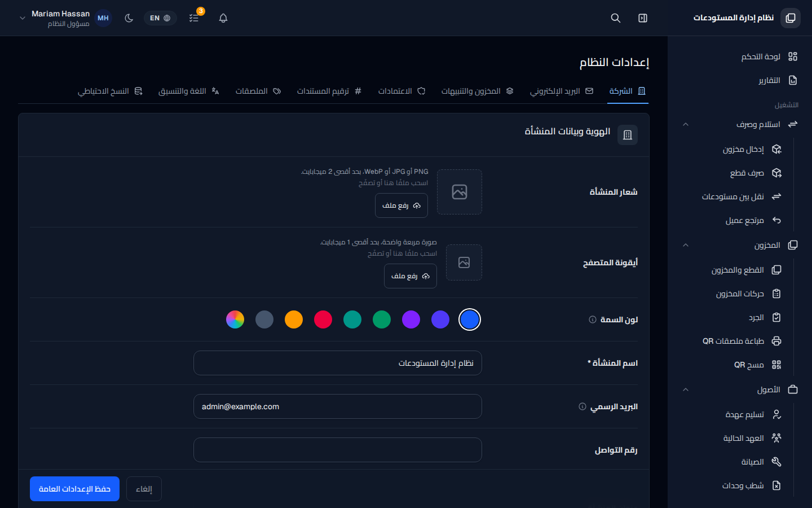Toggle sidebar panel collapse icon in top bar

pyautogui.click(x=643, y=18)
